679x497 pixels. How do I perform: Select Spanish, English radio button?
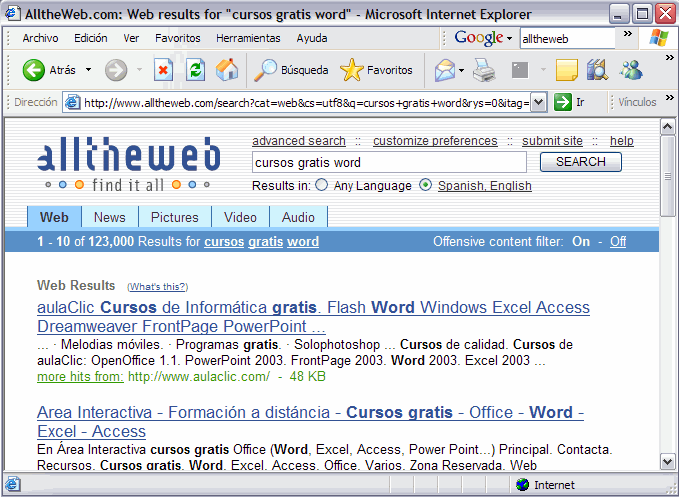coord(426,185)
